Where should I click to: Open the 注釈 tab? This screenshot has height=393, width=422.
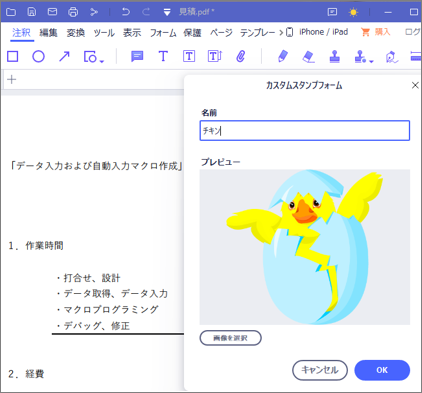click(x=22, y=33)
